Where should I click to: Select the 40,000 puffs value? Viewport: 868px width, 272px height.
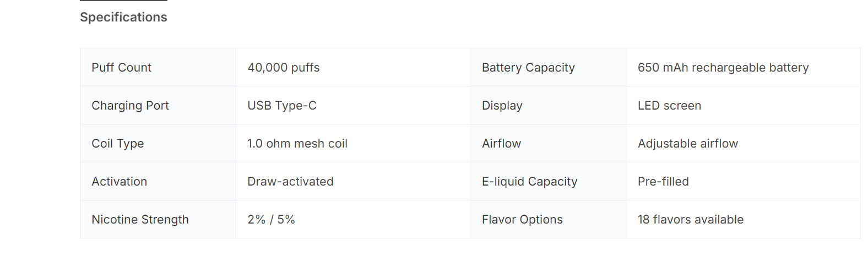tap(283, 68)
